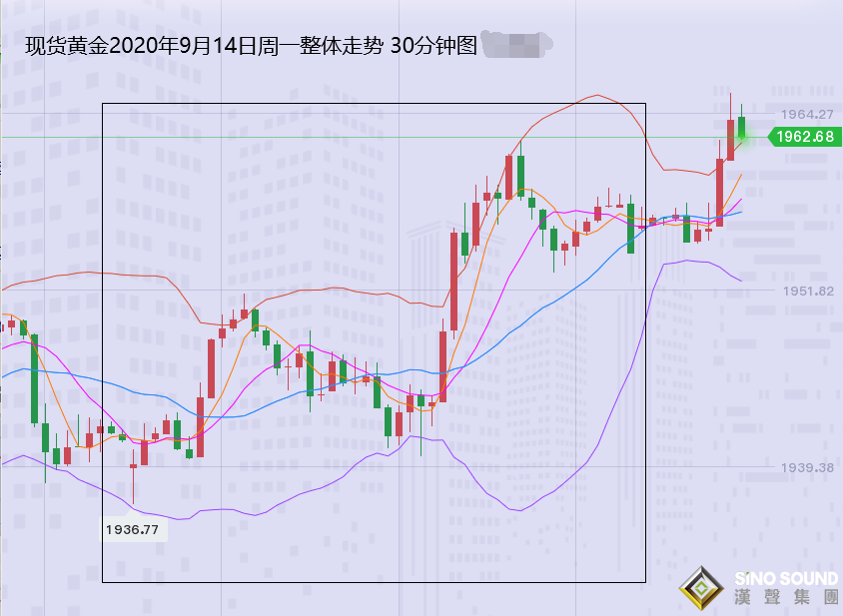The width and height of the screenshot is (843, 616).
Task: Click the "SINO SOUND" brand text
Action: tap(785, 579)
